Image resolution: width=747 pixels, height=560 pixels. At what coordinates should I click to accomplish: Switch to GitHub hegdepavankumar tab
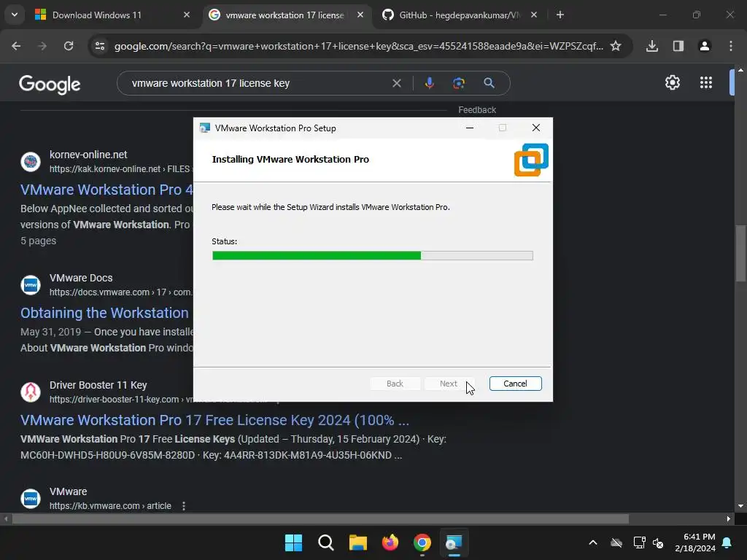point(460,15)
